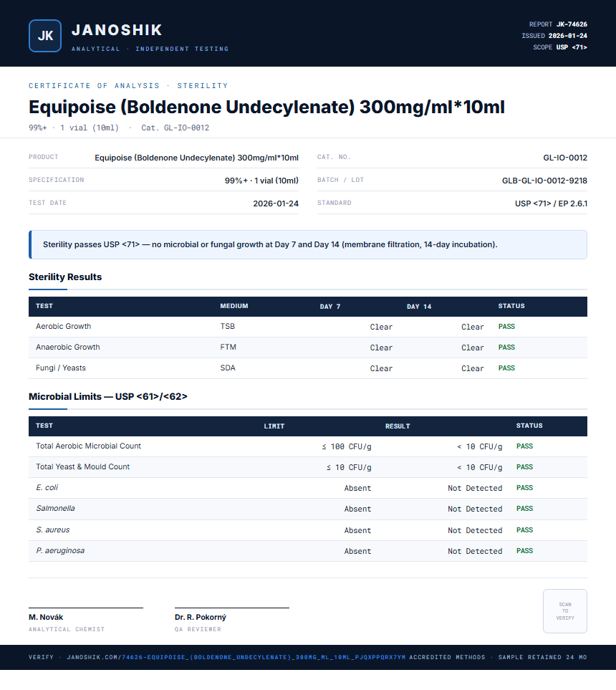Click signature name Dr. R. Pokorný

click(x=201, y=617)
